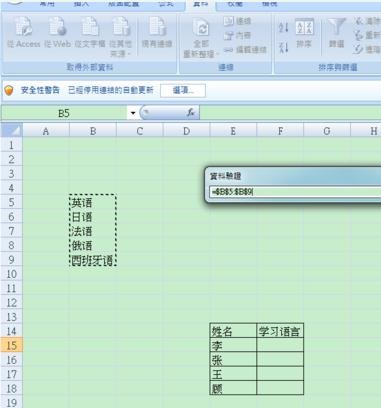381x408 pixels.
Task: Sort ascending with the A-to-Z icon
Action: click(283, 27)
